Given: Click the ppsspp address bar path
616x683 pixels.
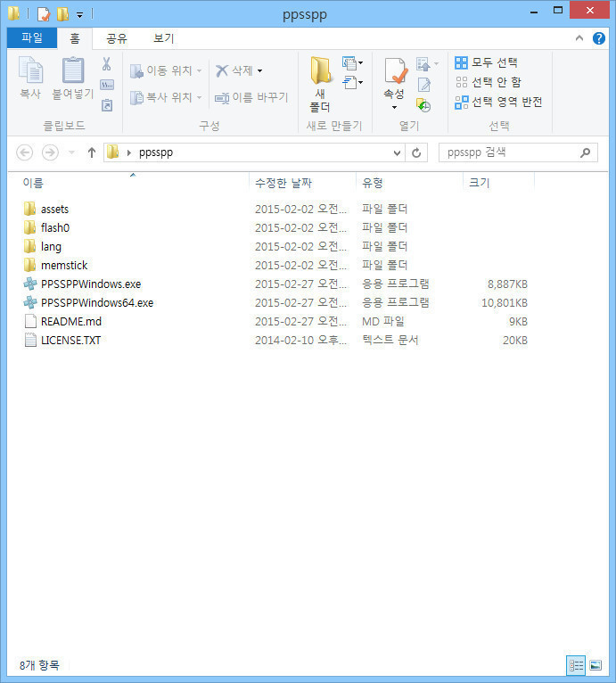Looking at the screenshot, I should coord(155,152).
